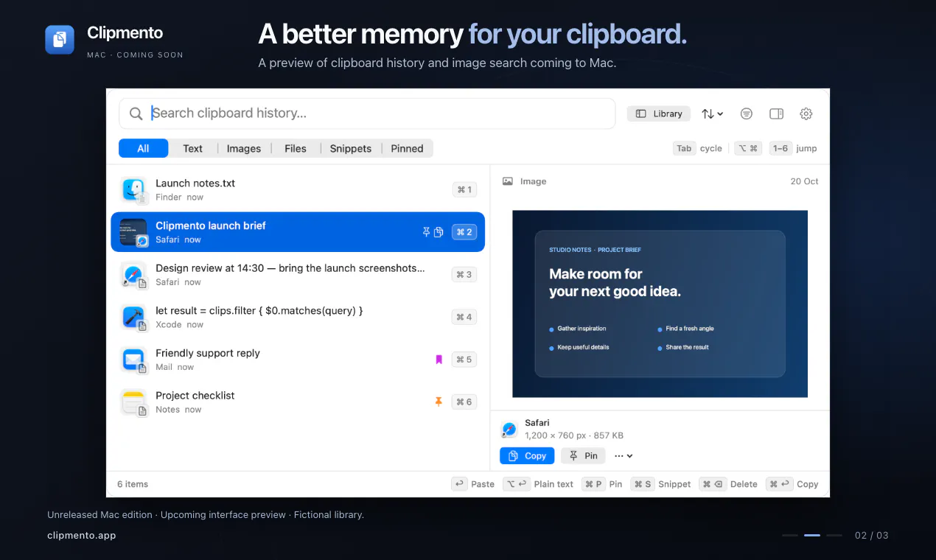
Task: Open the sort order dropdown
Action: pos(712,113)
